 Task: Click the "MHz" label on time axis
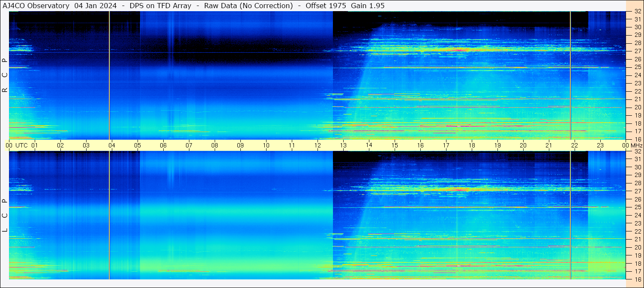(636, 145)
